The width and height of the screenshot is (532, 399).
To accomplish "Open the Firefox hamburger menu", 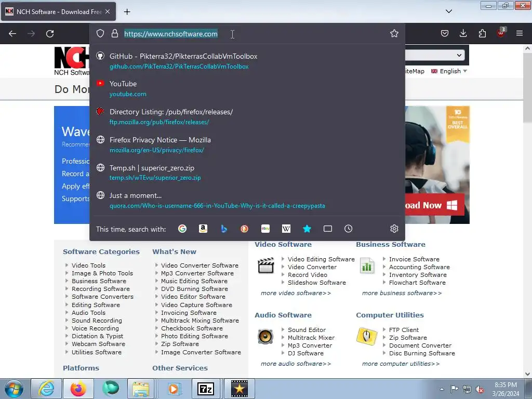I will pyautogui.click(x=520, y=33).
